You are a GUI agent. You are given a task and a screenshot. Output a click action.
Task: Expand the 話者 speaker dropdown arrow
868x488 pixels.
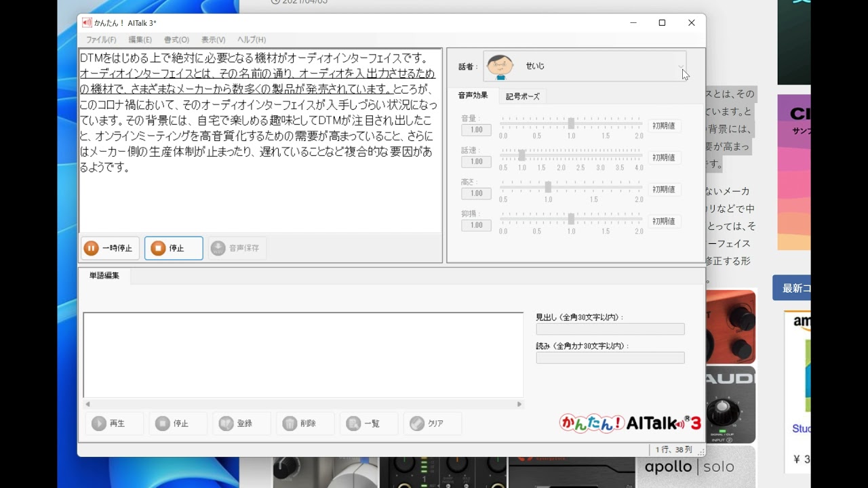click(x=680, y=66)
